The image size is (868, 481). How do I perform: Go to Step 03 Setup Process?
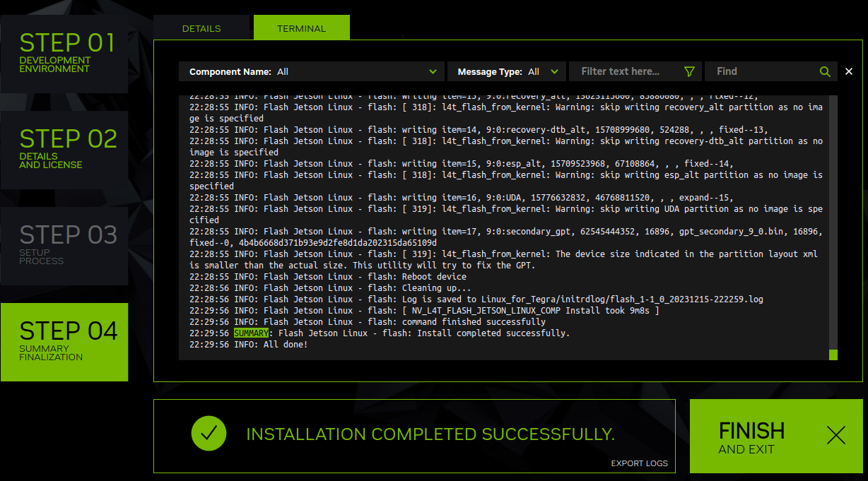point(64,246)
